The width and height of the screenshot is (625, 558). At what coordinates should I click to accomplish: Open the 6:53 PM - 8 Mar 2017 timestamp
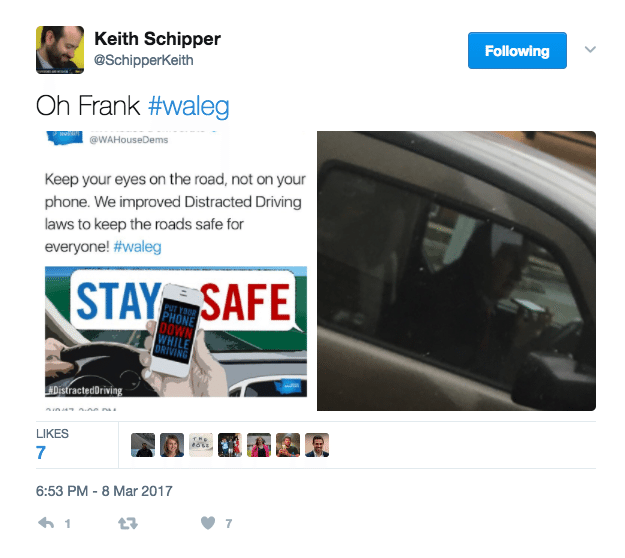tap(104, 491)
